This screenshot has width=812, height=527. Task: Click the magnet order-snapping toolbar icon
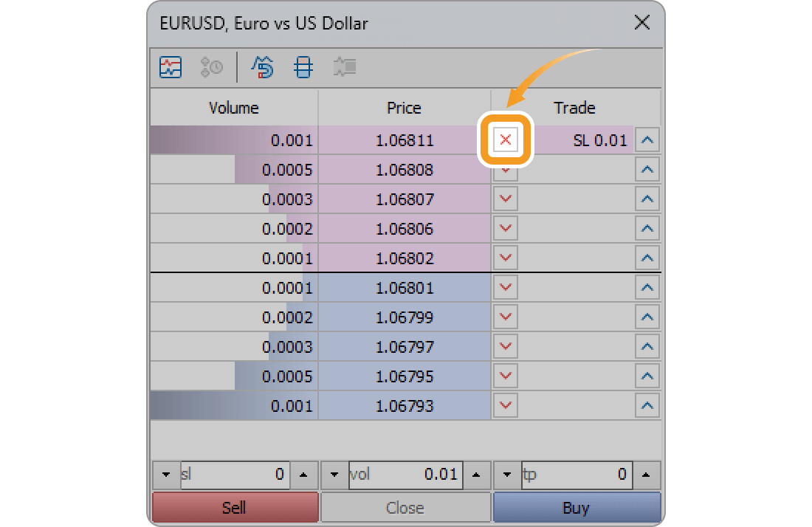click(263, 66)
